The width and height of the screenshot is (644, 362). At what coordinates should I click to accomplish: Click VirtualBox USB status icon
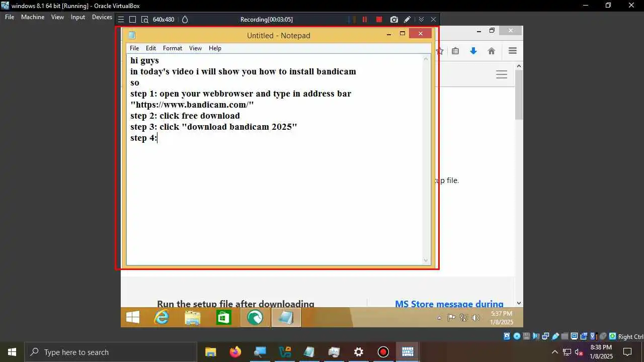tap(555, 336)
